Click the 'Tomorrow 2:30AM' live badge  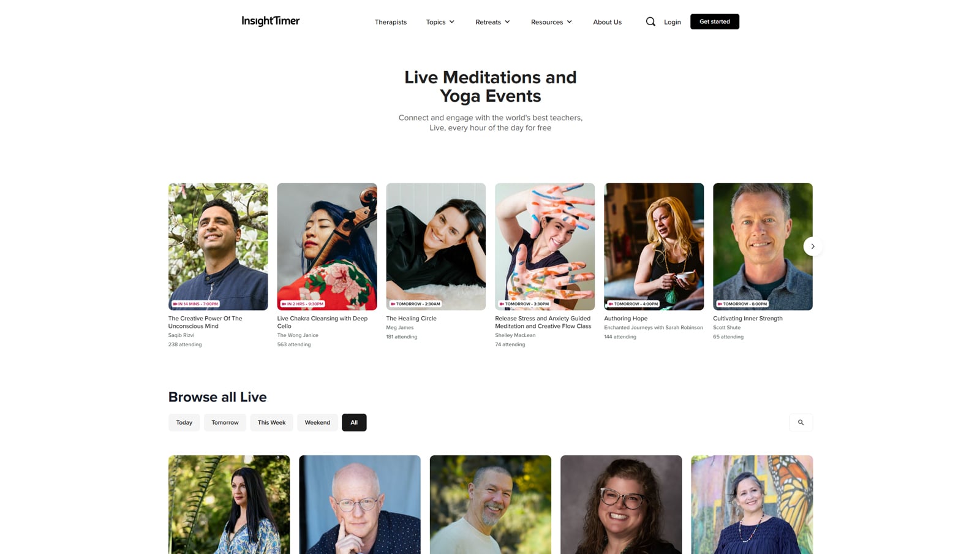pyautogui.click(x=416, y=304)
